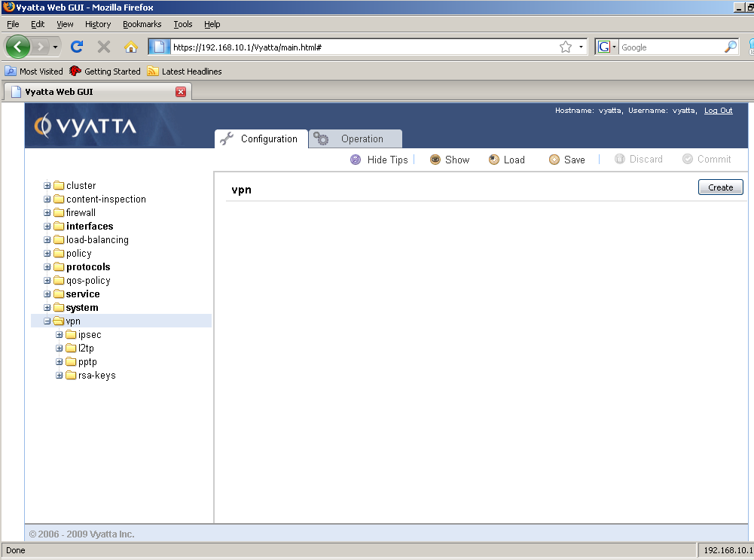The height and width of the screenshot is (560, 754).
Task: Click the bookmark star in the address bar
Action: (x=566, y=47)
